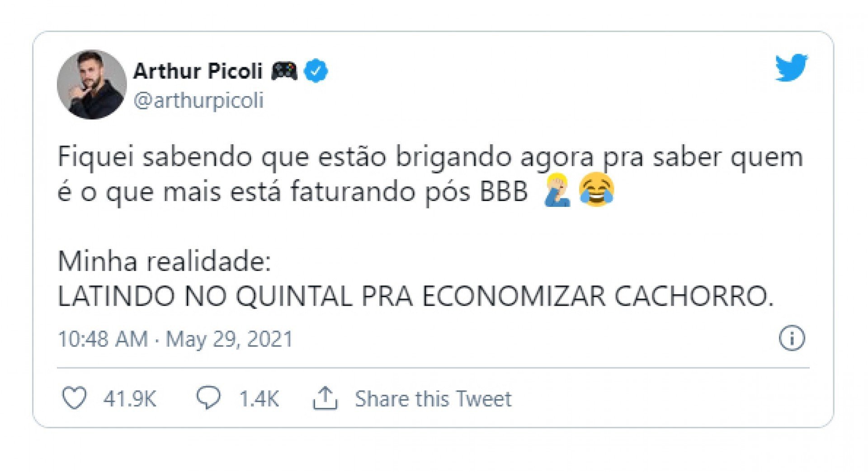The image size is (868, 472).
Task: Click the tweet line starting with Fiquei sabendo
Action: [429, 157]
